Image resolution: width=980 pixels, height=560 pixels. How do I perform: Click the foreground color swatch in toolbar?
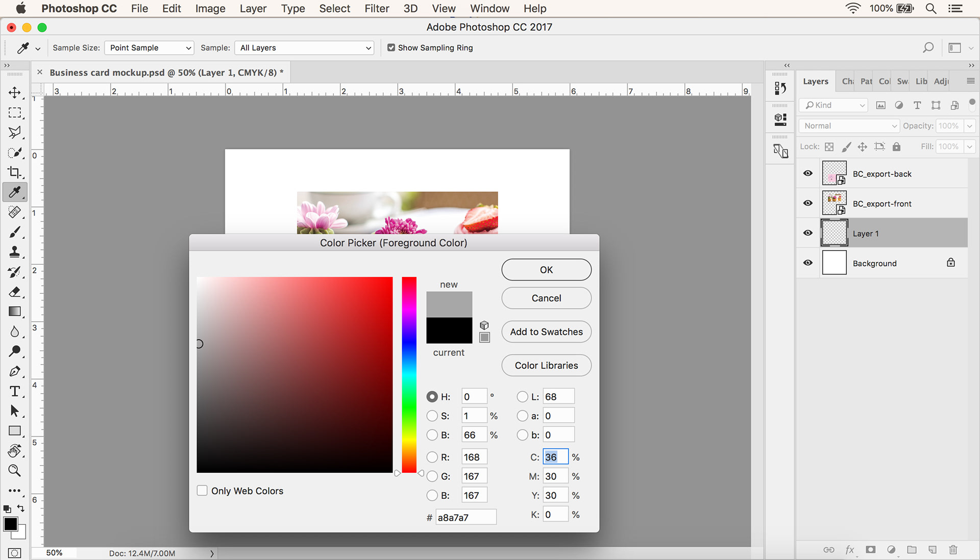point(10,524)
